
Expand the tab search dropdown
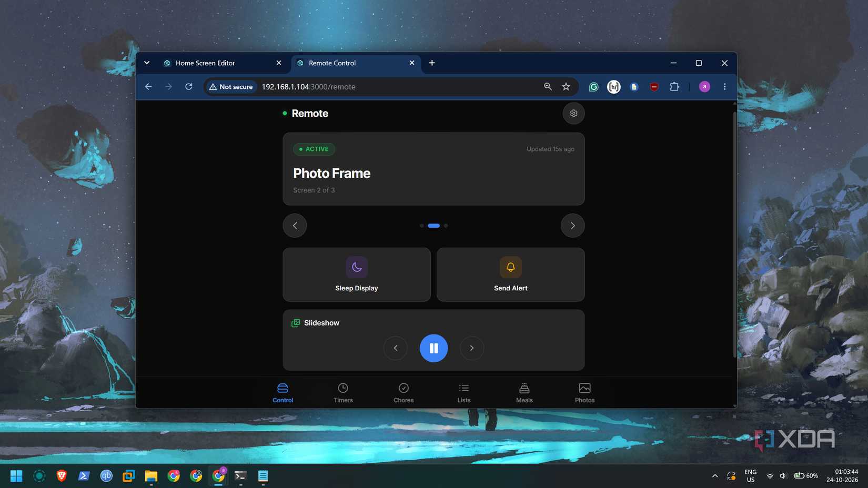click(147, 63)
